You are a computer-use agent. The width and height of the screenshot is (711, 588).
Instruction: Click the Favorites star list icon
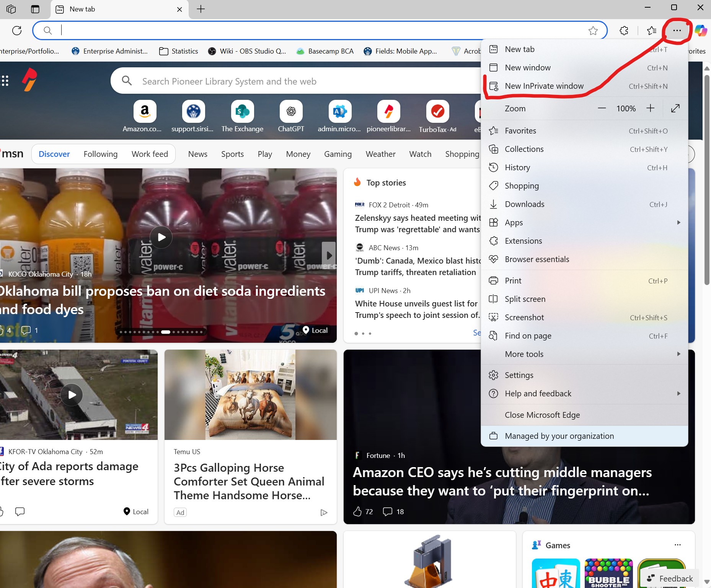coord(651,31)
